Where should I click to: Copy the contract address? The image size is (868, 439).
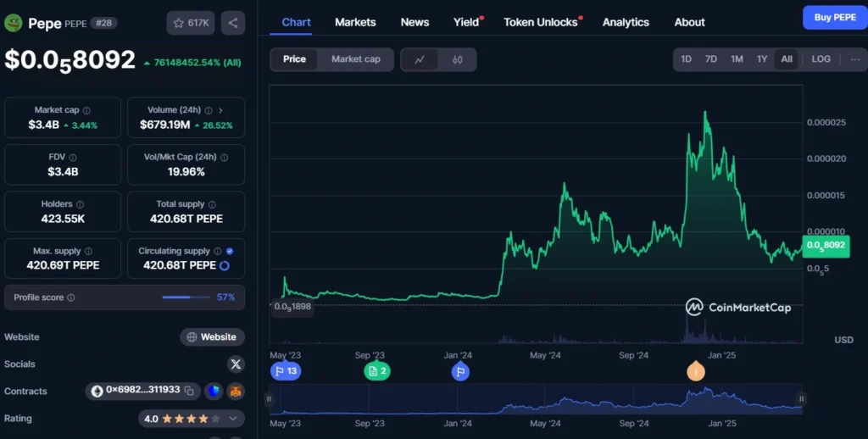pos(189,391)
